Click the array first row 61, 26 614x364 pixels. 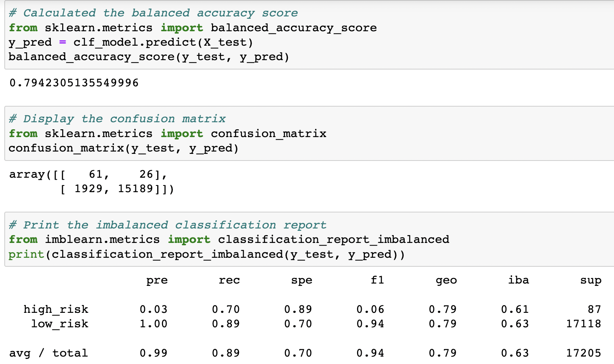pyautogui.click(x=88, y=174)
